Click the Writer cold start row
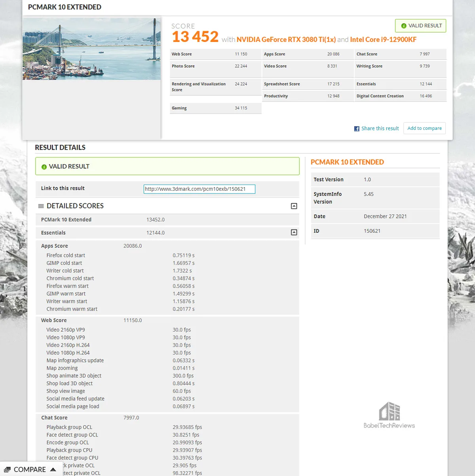This screenshot has width=475, height=476. click(167, 271)
